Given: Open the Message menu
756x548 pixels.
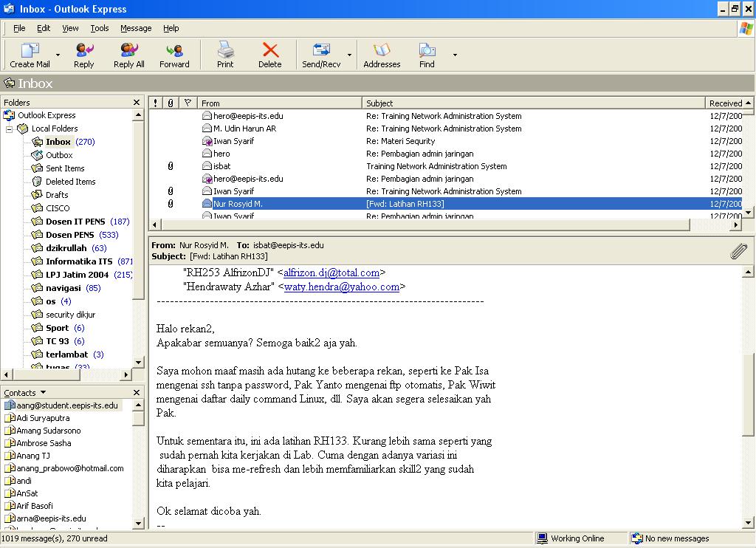Looking at the screenshot, I should pyautogui.click(x=136, y=28).
